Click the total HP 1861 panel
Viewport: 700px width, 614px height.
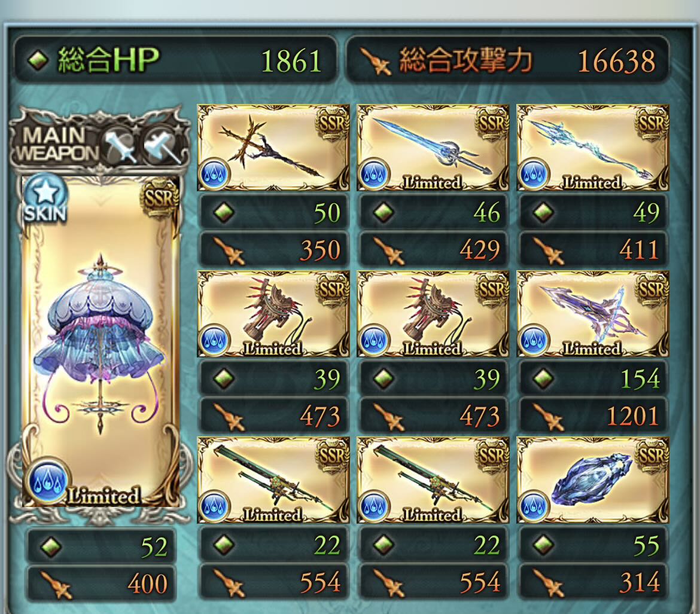pyautogui.click(x=175, y=60)
